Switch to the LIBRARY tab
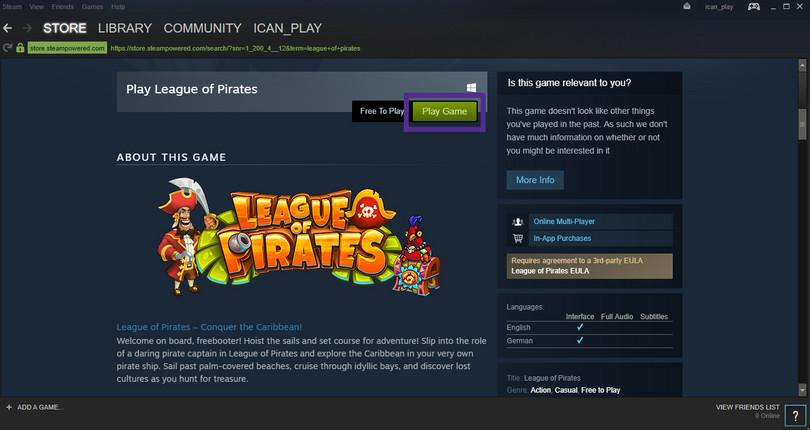The width and height of the screenshot is (810, 430). point(125,28)
